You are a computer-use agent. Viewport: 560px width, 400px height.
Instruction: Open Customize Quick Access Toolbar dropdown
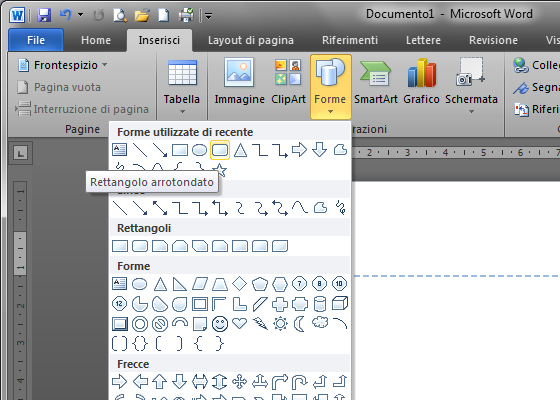click(x=209, y=16)
